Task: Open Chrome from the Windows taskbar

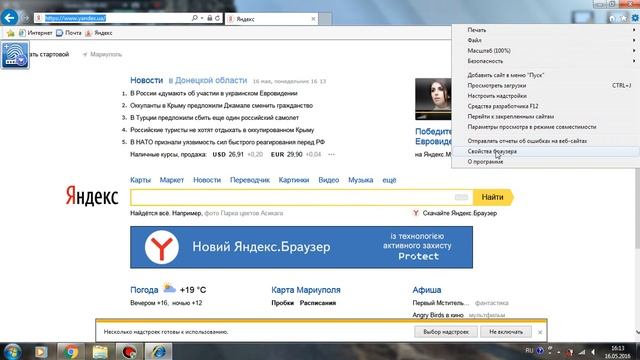Action: [71, 351]
